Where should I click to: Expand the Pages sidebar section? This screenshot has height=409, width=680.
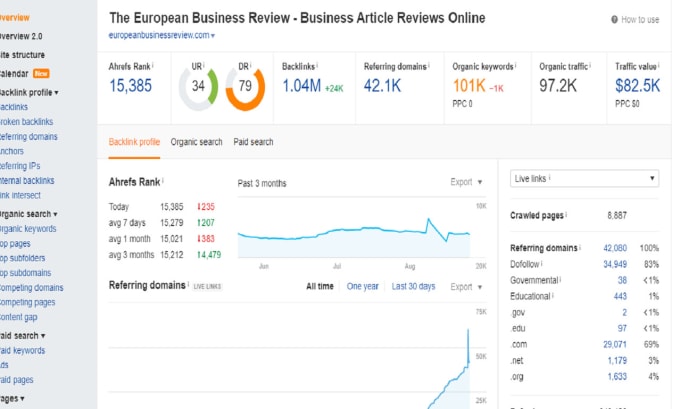12,399
